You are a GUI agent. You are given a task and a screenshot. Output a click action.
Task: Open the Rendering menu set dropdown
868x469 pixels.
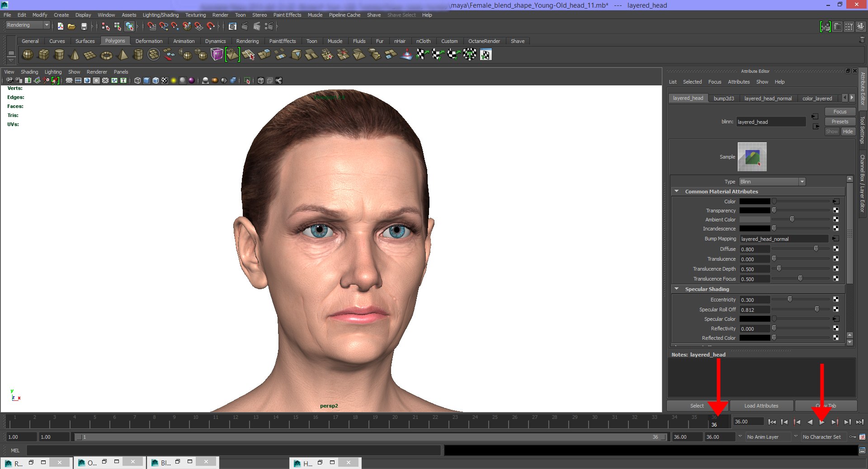tap(28, 25)
